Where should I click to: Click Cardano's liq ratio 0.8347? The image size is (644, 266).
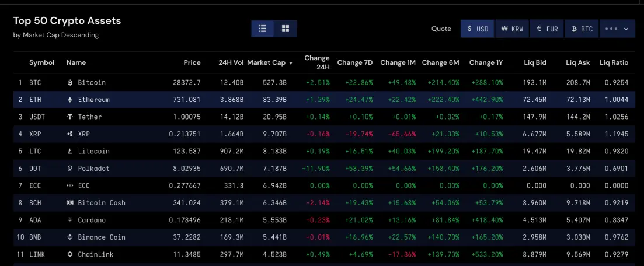[617, 220]
